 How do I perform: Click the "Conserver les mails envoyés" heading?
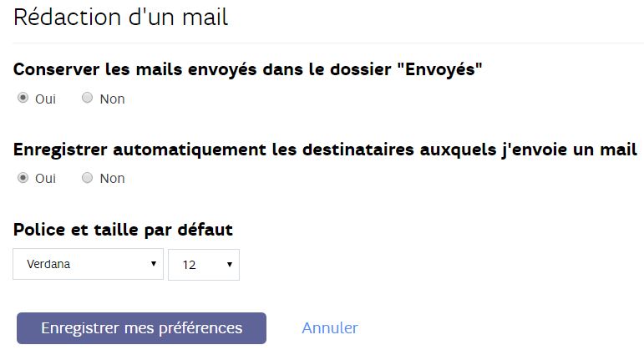click(x=248, y=69)
